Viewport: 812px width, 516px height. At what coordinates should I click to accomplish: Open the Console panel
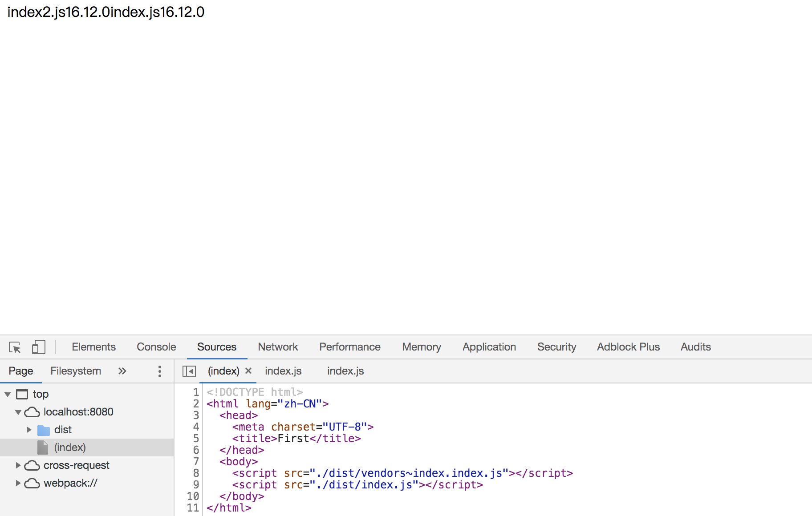coord(156,347)
